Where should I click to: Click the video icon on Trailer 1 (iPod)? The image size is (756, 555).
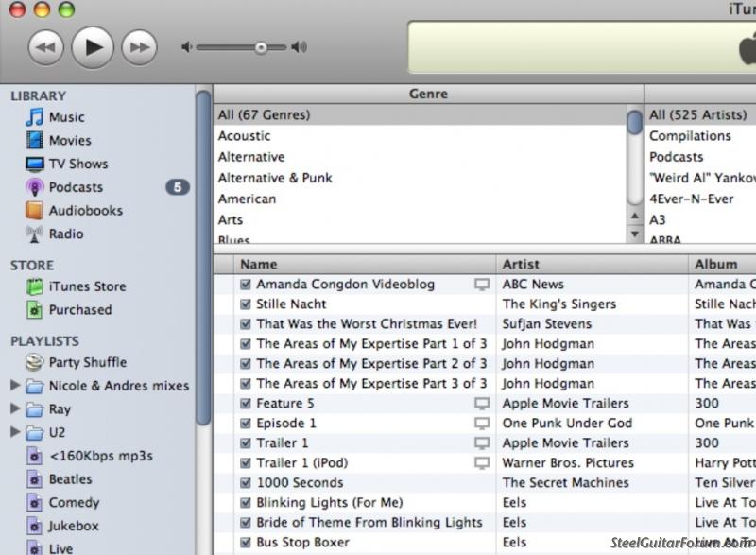pyautogui.click(x=482, y=463)
